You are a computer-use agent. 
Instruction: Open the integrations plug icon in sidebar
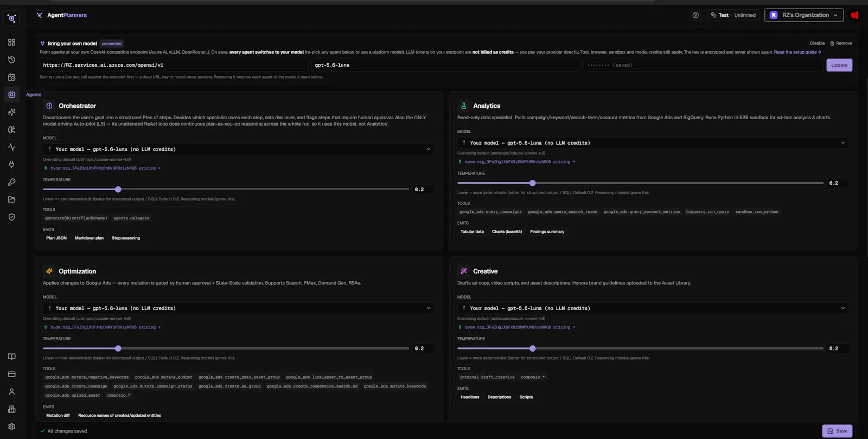coord(11,164)
